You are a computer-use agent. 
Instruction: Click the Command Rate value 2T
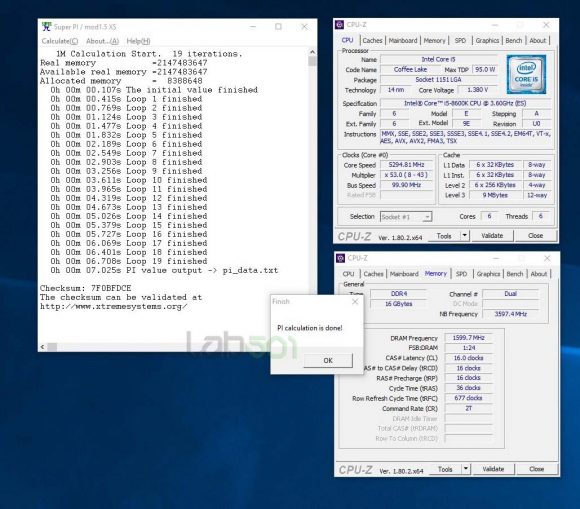click(x=468, y=408)
